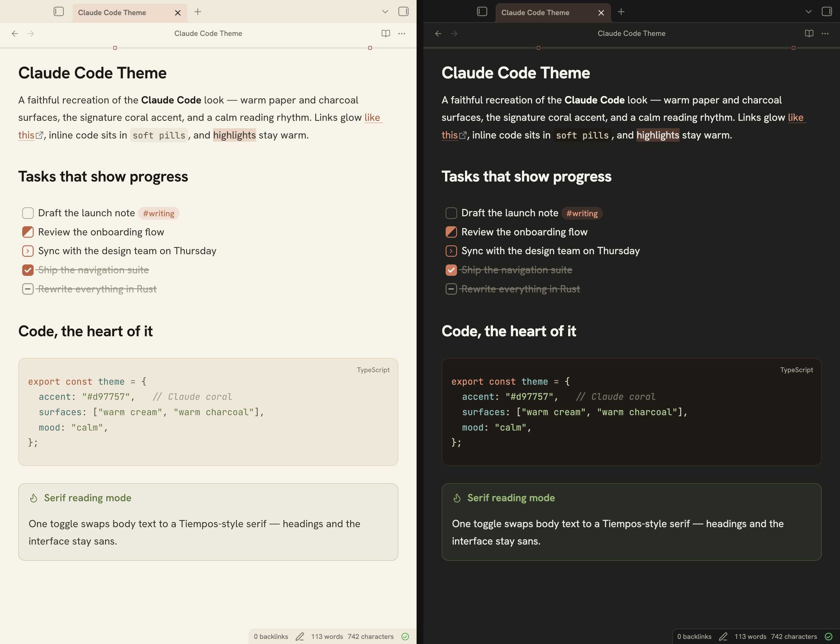840x644 pixels.
Task: Click left width handle under light header
Action: (x=115, y=48)
